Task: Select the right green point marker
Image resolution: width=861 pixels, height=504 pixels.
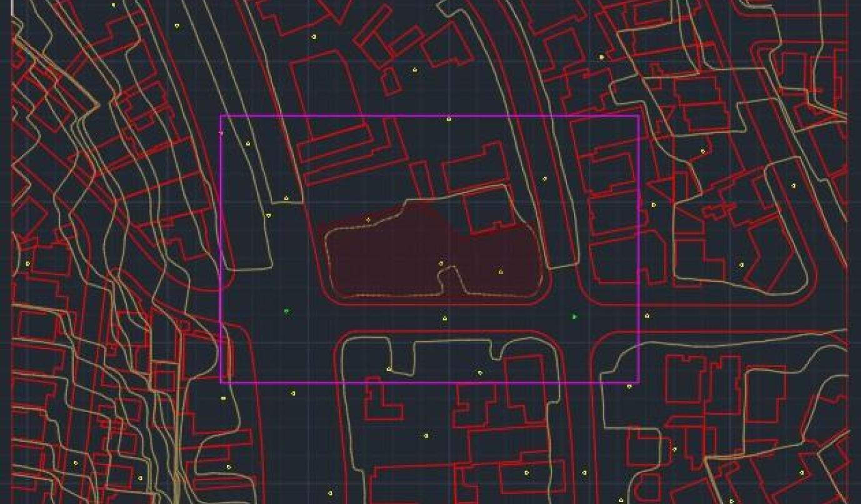Action: pyautogui.click(x=575, y=317)
